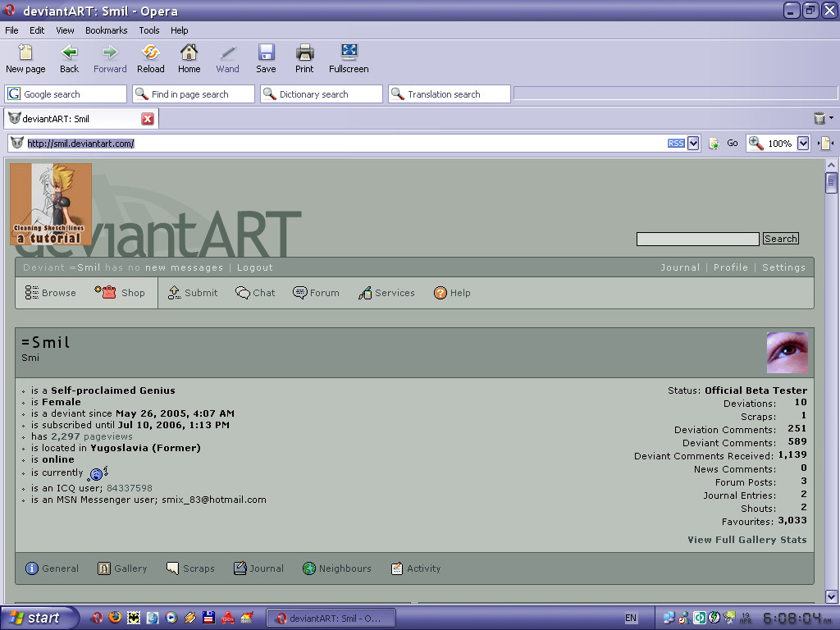Open the File menu

tap(11, 30)
